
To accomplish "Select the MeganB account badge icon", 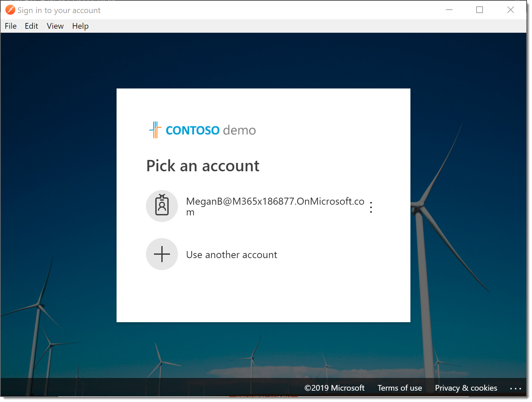I will [162, 206].
